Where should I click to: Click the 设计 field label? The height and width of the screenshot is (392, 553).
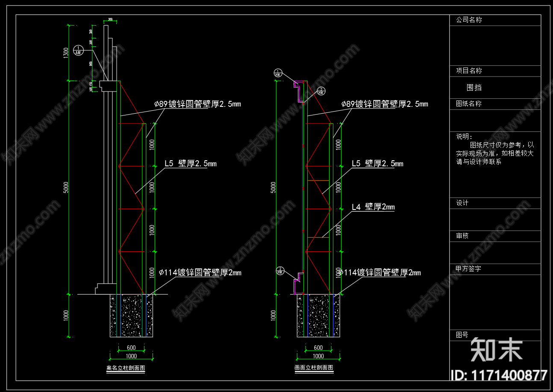click(x=462, y=203)
